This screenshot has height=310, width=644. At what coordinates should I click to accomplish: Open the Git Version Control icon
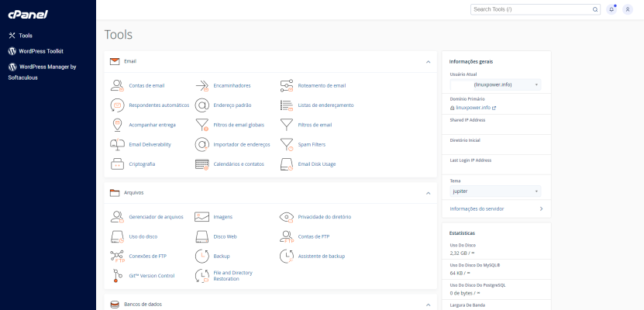[x=117, y=275]
